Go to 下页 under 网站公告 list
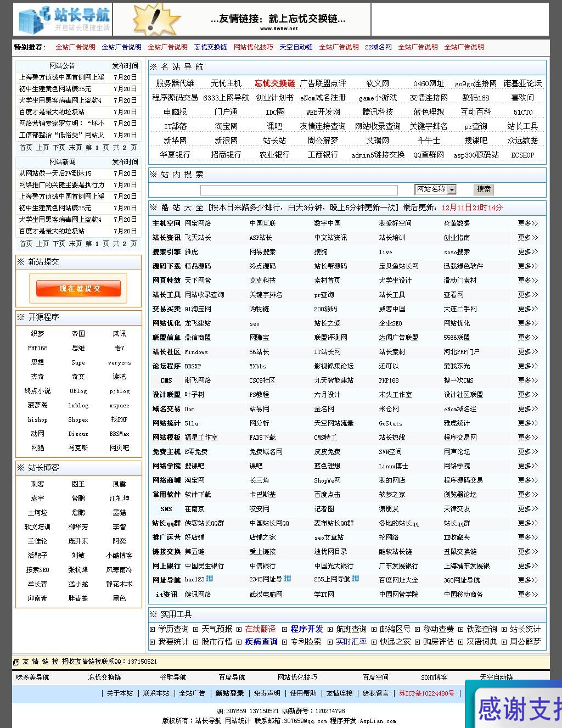This screenshot has height=728, width=562. coord(59,148)
